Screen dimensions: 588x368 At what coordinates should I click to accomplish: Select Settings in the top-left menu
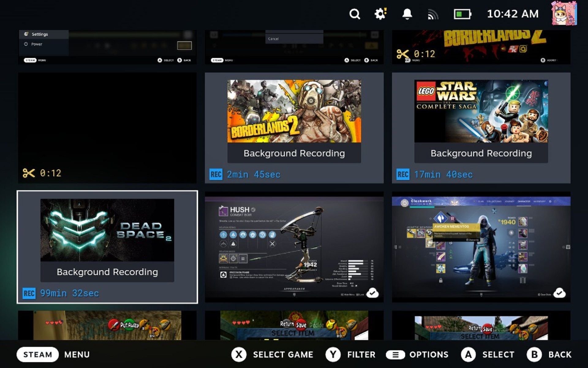40,34
